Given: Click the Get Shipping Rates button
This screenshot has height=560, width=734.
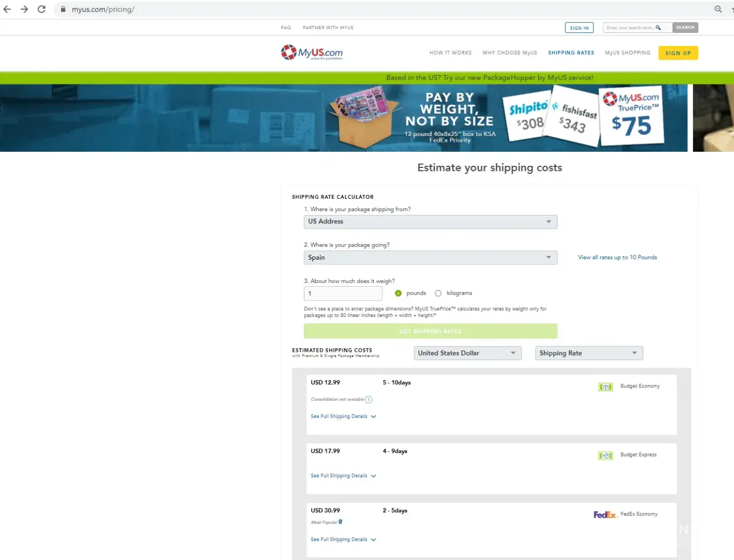Looking at the screenshot, I should [430, 332].
